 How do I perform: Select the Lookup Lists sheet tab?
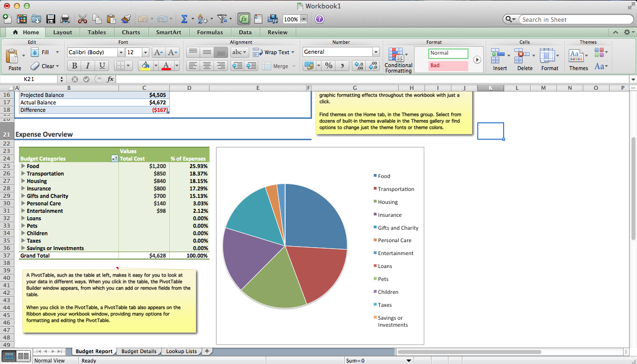tap(181, 351)
